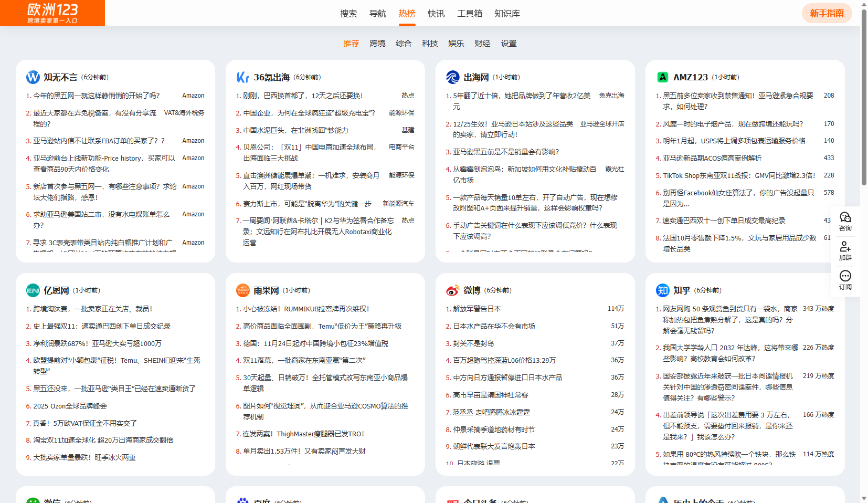The image size is (868, 503).
Task: Click the AMZ123 green logo icon
Action: pyautogui.click(x=663, y=77)
